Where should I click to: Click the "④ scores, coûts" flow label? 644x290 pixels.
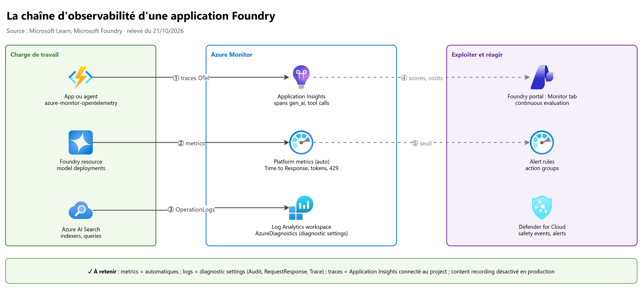pos(422,78)
